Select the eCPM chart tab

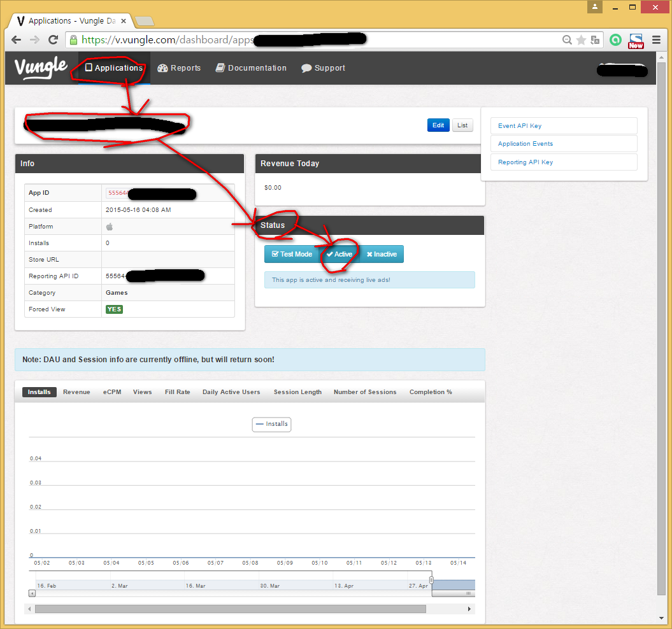click(x=112, y=392)
